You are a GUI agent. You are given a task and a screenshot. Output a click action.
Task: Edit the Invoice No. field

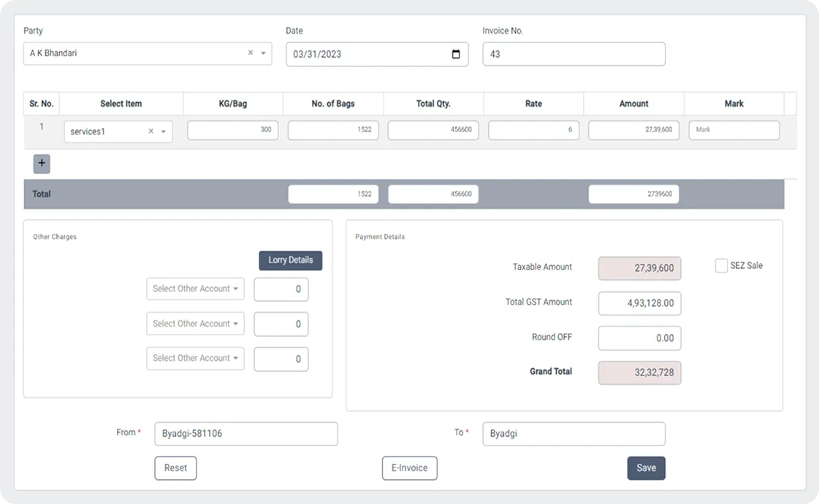574,54
